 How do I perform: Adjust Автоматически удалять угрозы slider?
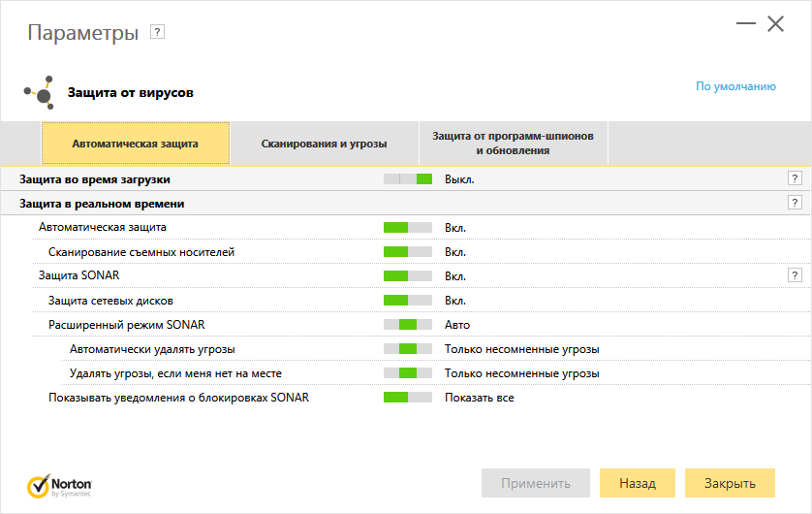pyautogui.click(x=407, y=349)
